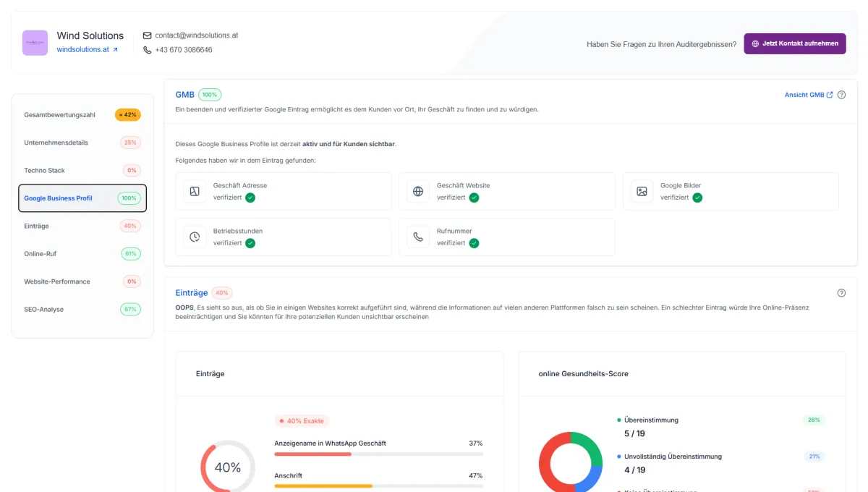Open the help icon in Einträge section
This screenshot has width=868, height=492.
point(841,293)
